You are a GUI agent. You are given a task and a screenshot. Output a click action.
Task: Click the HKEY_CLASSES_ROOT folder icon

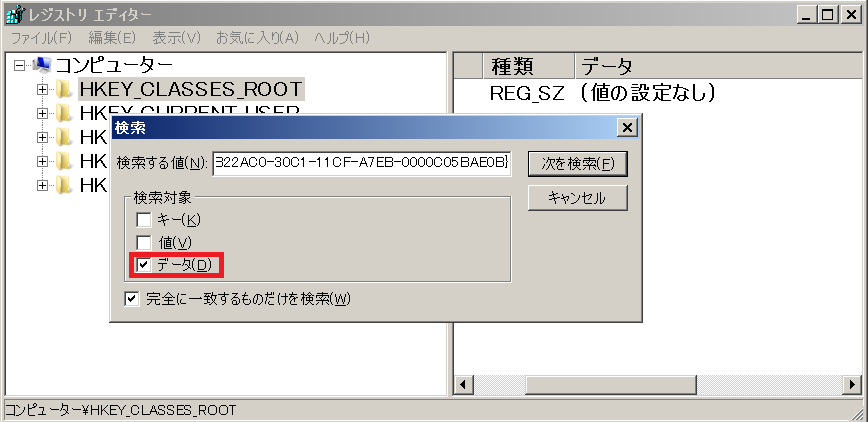(65, 89)
